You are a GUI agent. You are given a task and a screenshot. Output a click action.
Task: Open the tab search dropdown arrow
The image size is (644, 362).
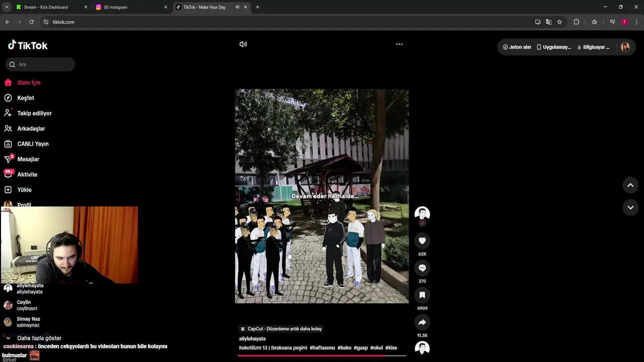point(7,7)
